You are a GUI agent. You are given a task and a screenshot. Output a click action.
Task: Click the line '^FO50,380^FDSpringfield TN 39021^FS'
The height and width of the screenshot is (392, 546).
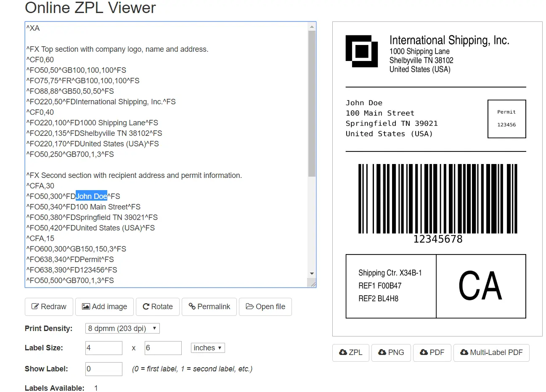point(92,217)
